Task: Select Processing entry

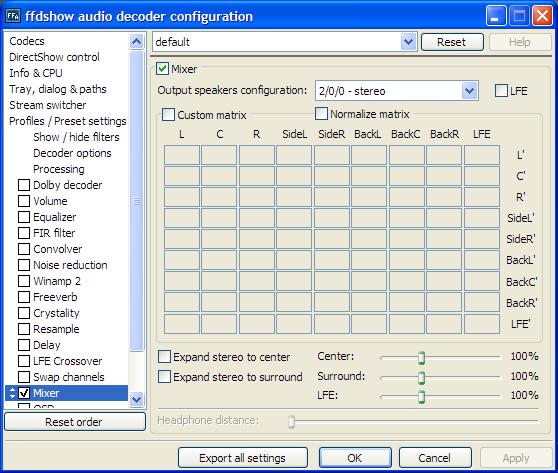Action: (x=59, y=169)
